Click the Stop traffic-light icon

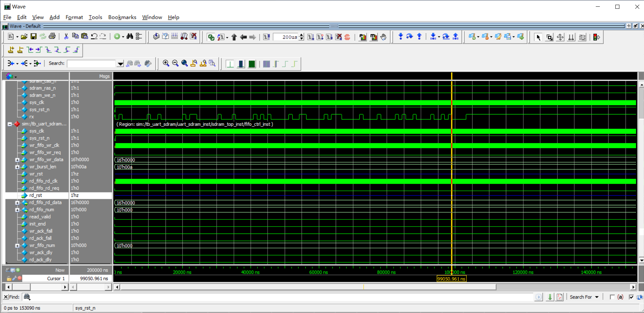596,37
